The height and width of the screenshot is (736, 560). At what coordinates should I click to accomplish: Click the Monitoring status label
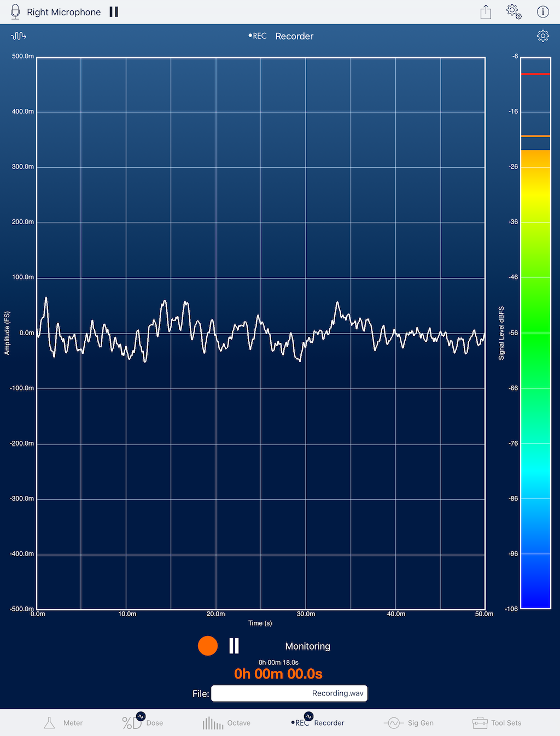coord(307,646)
